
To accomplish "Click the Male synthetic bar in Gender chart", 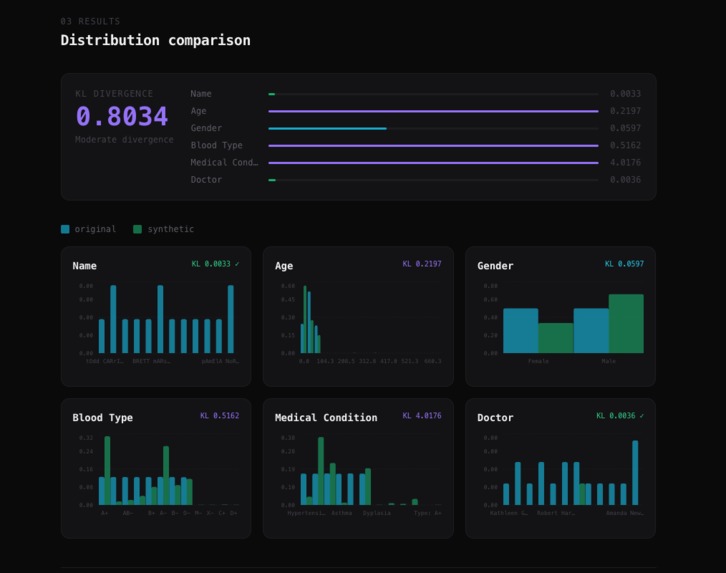I will coord(626,324).
